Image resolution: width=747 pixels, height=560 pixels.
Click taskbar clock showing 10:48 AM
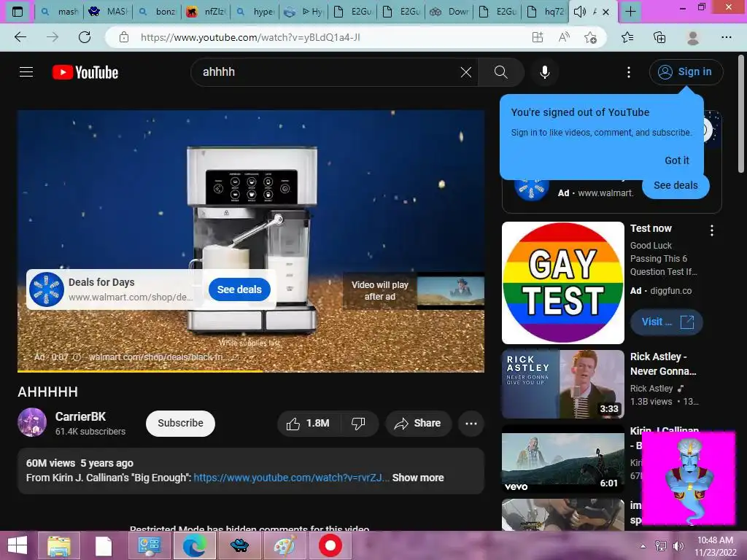(715, 546)
